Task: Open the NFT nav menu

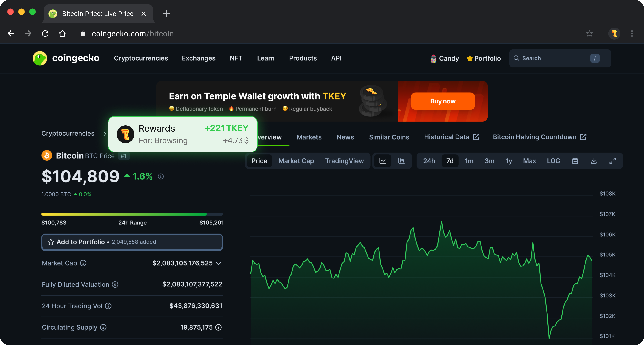Action: (x=236, y=58)
